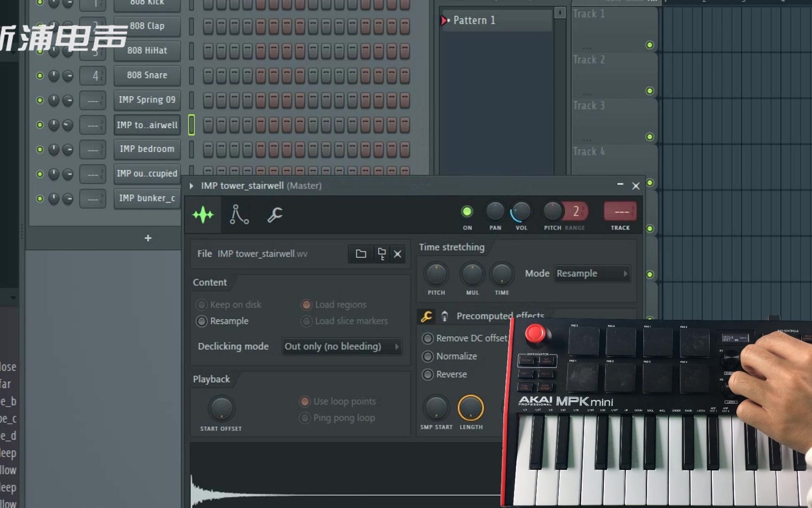Select the IMP to..airwell channel
Viewport: 812px width, 508px height.
(x=147, y=125)
